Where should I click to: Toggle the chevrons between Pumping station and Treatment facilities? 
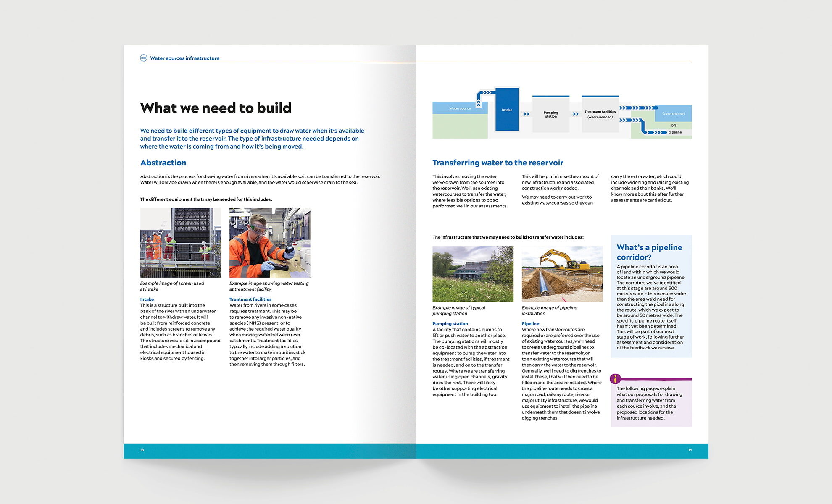coord(575,113)
